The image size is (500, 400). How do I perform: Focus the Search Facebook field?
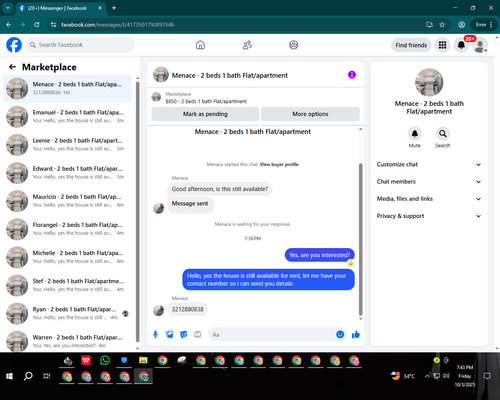(80, 45)
